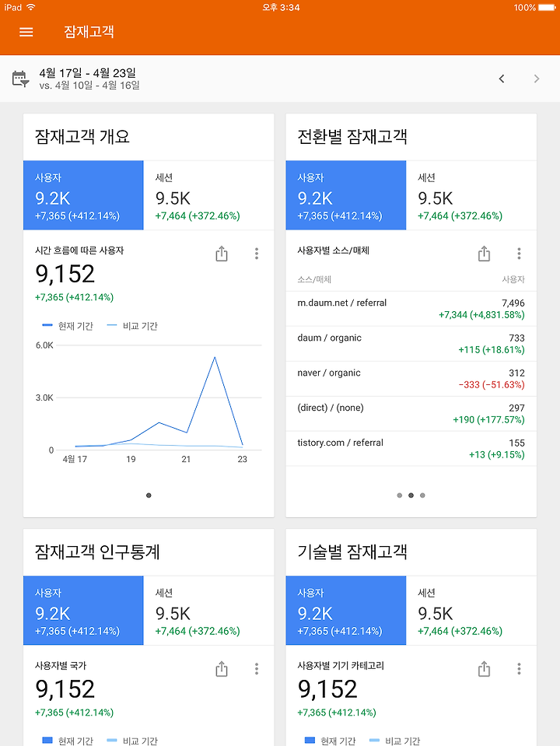Go to third page dot of 전환별 잠재고객
Viewport: 560px width, 746px height.
tap(422, 496)
